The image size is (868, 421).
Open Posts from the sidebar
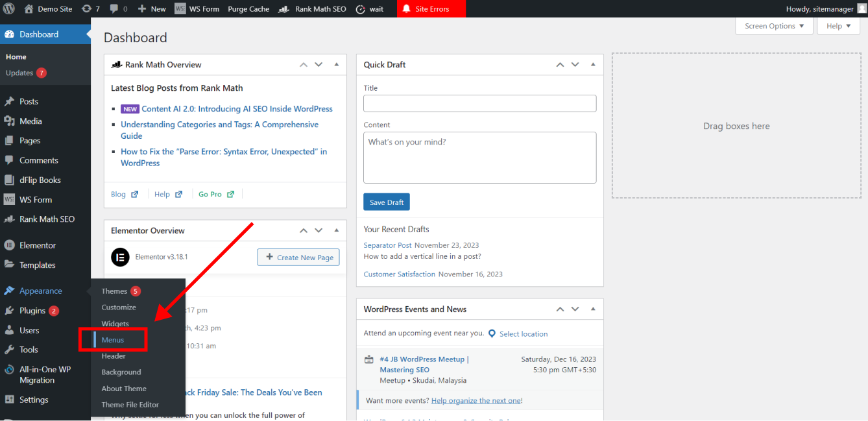[x=29, y=101]
